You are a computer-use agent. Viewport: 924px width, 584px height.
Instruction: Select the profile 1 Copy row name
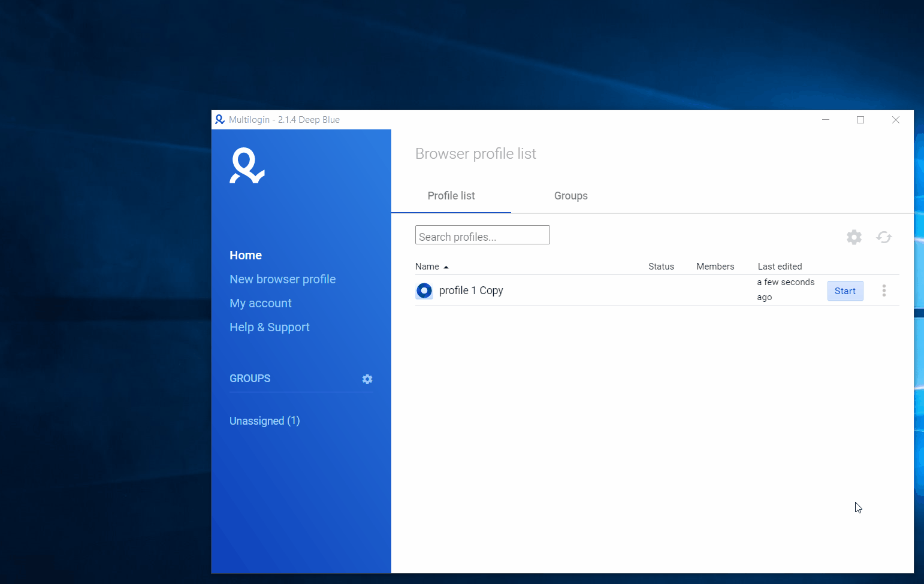(471, 291)
